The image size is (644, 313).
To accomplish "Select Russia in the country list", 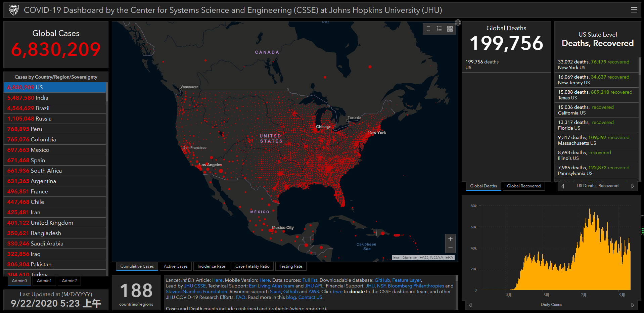I will (55, 119).
